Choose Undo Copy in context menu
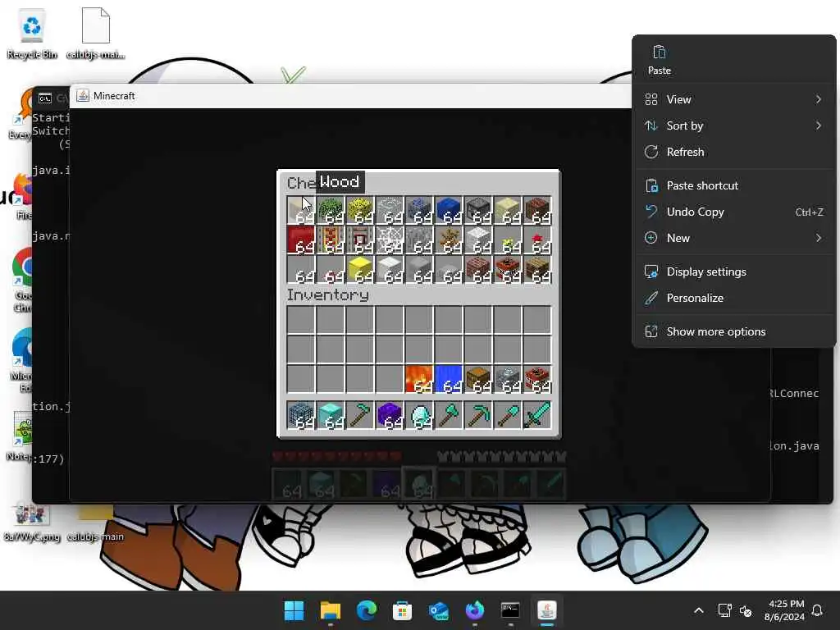The height and width of the screenshot is (630, 840). click(x=733, y=212)
